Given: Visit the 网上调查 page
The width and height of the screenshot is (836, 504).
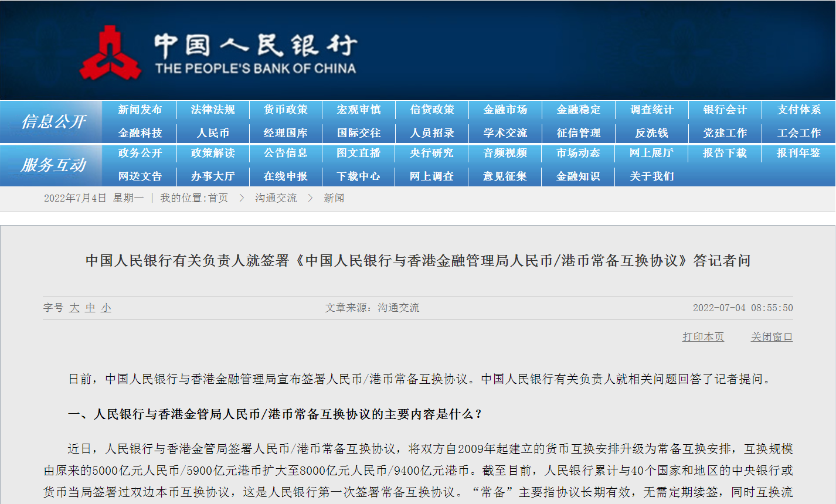Looking at the screenshot, I should 431,176.
